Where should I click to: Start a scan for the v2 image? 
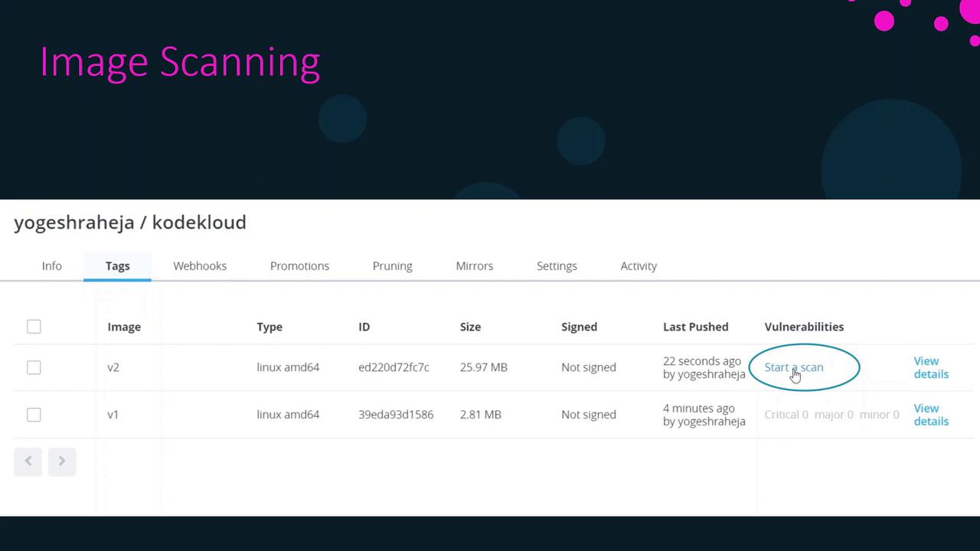click(794, 367)
